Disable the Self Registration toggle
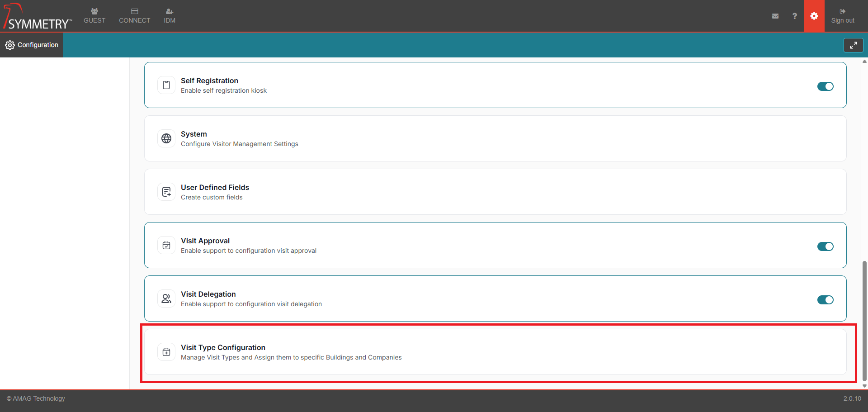The height and width of the screenshot is (412, 868). point(825,86)
